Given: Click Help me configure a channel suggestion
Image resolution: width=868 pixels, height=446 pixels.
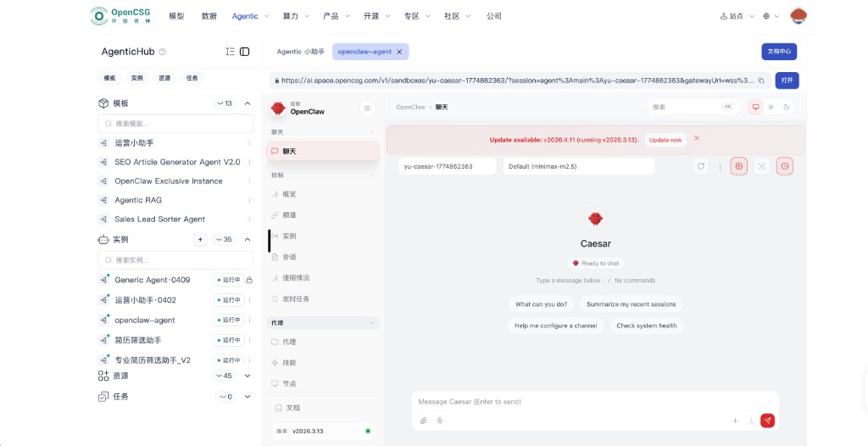Looking at the screenshot, I should (x=556, y=326).
